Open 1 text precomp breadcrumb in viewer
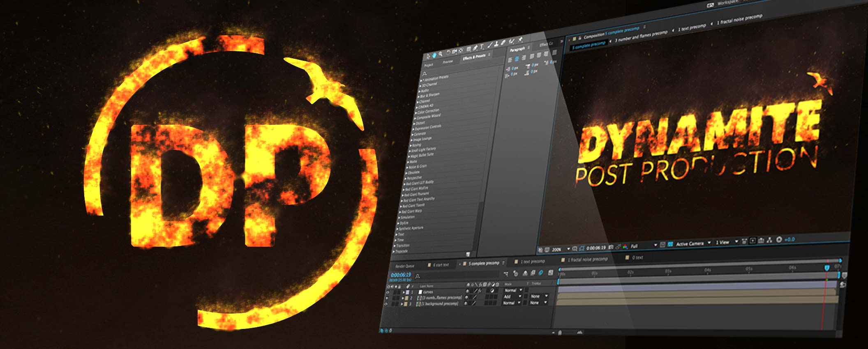The width and height of the screenshot is (868, 349). pos(692,28)
